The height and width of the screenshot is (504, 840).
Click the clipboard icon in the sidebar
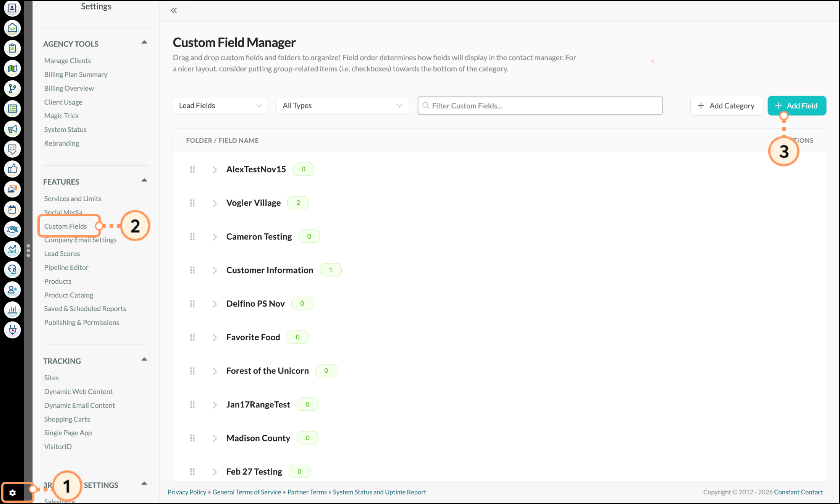(x=12, y=48)
